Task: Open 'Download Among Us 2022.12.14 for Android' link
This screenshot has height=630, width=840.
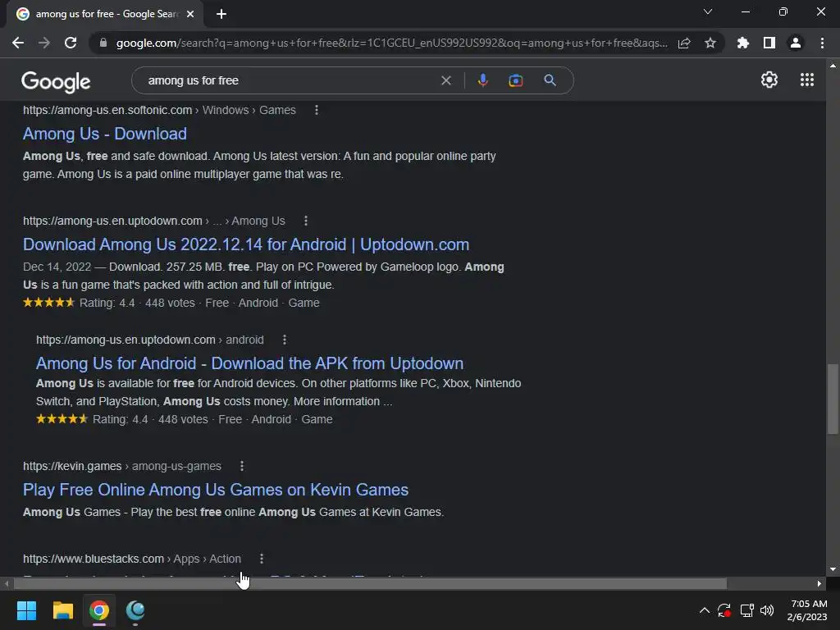Action: [246, 244]
